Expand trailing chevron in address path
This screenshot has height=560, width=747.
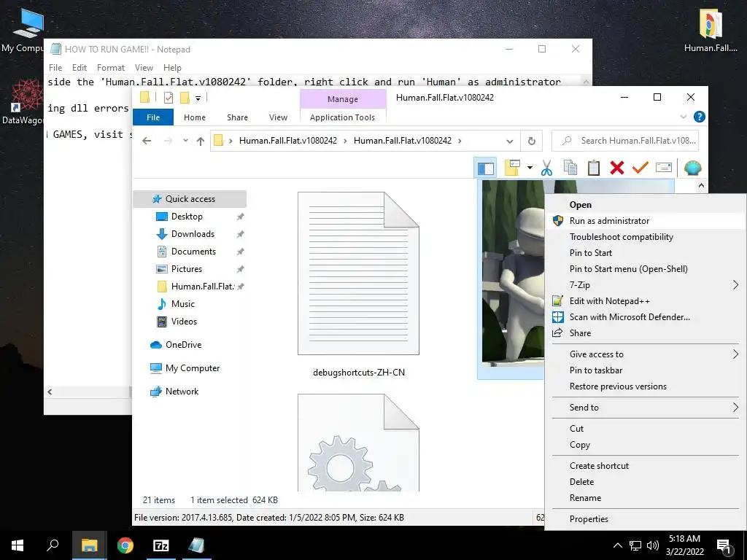pyautogui.click(x=460, y=141)
